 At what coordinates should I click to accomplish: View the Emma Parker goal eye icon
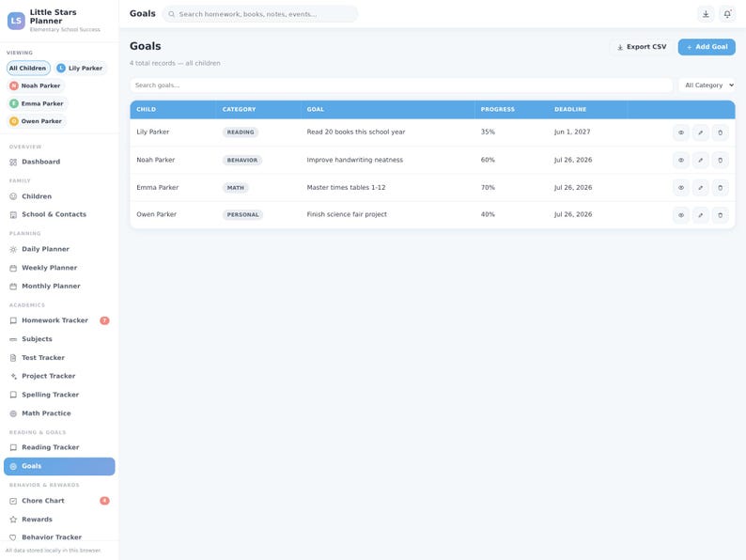click(x=681, y=188)
